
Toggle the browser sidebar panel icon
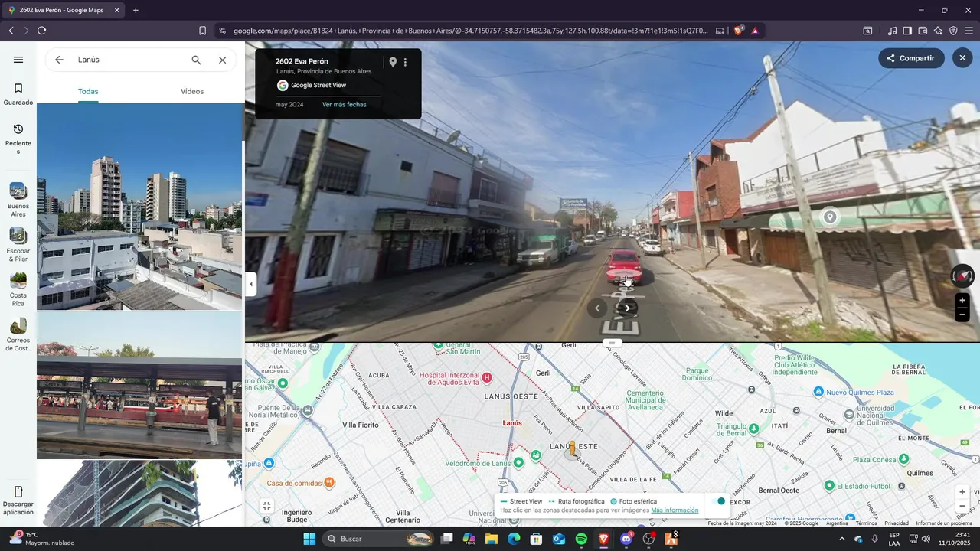[x=907, y=31]
